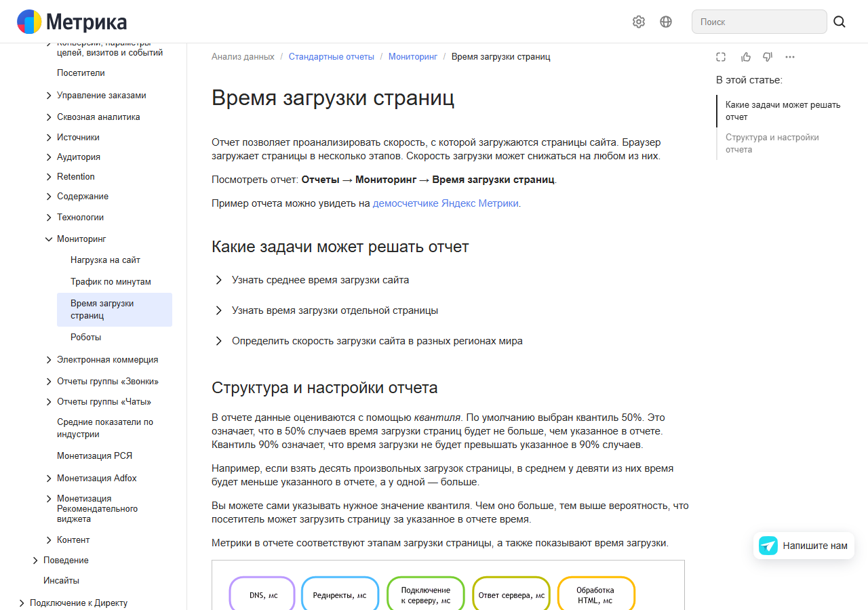Image resolution: width=868 pixels, height=610 pixels.
Task: Open the language globe icon
Action: [666, 22]
